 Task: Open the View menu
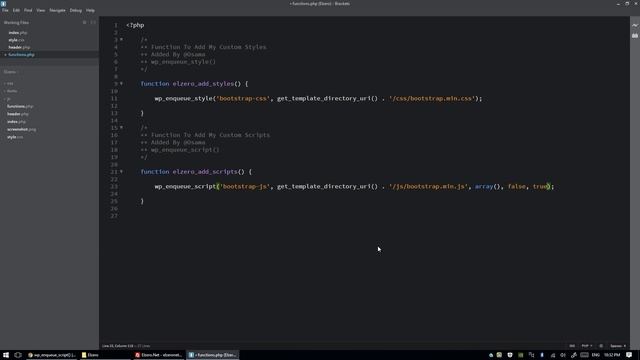pyautogui.click(x=40, y=10)
